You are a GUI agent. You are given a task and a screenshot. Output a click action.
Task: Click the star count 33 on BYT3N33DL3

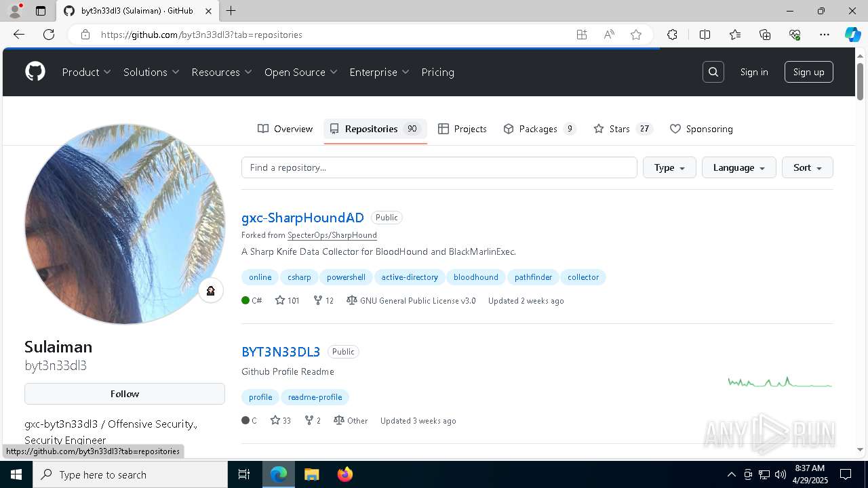coord(281,420)
